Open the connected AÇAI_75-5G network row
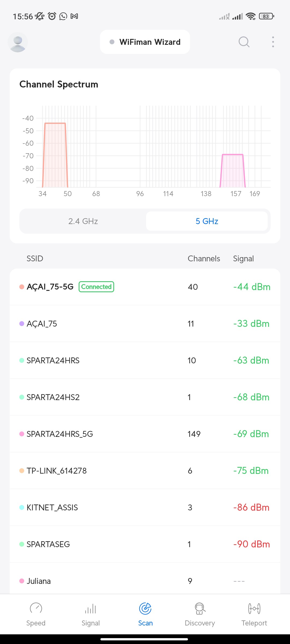 (145, 287)
